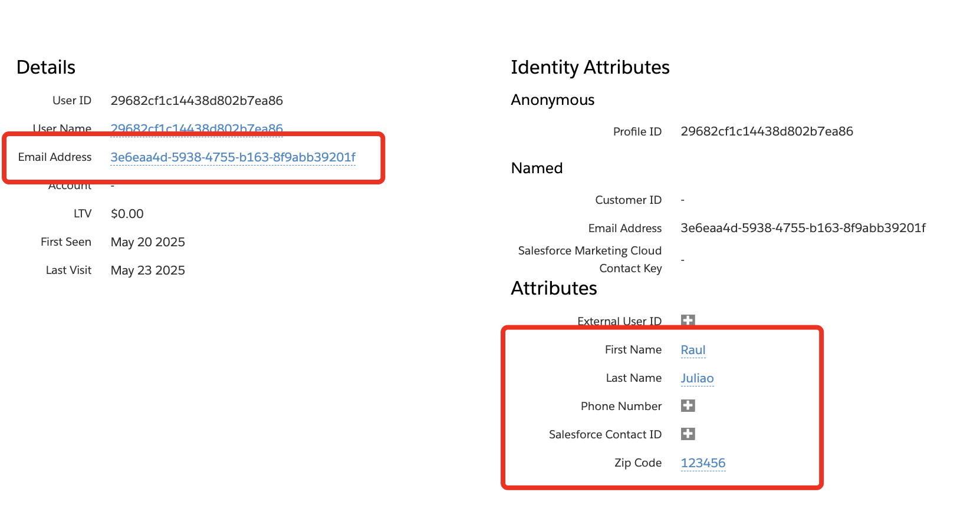
Task: Click the Customer ID label
Action: 629,200
